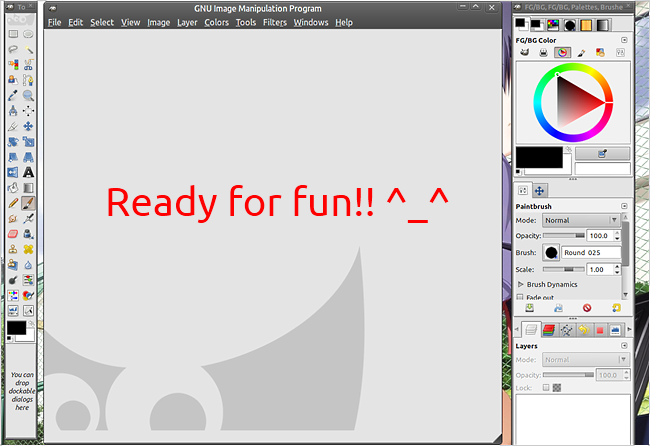This screenshot has height=446, width=650.
Task: Select the Text tool in toolbox
Action: [x=29, y=172]
